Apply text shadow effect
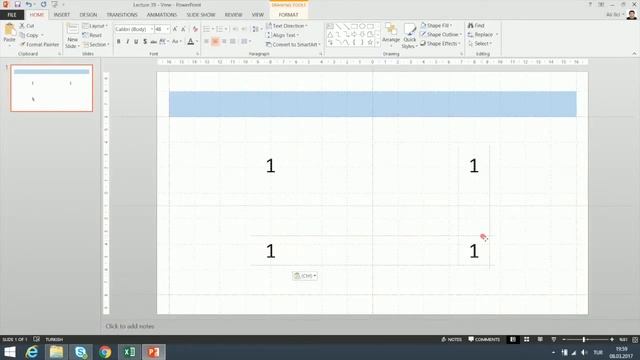 [145, 42]
